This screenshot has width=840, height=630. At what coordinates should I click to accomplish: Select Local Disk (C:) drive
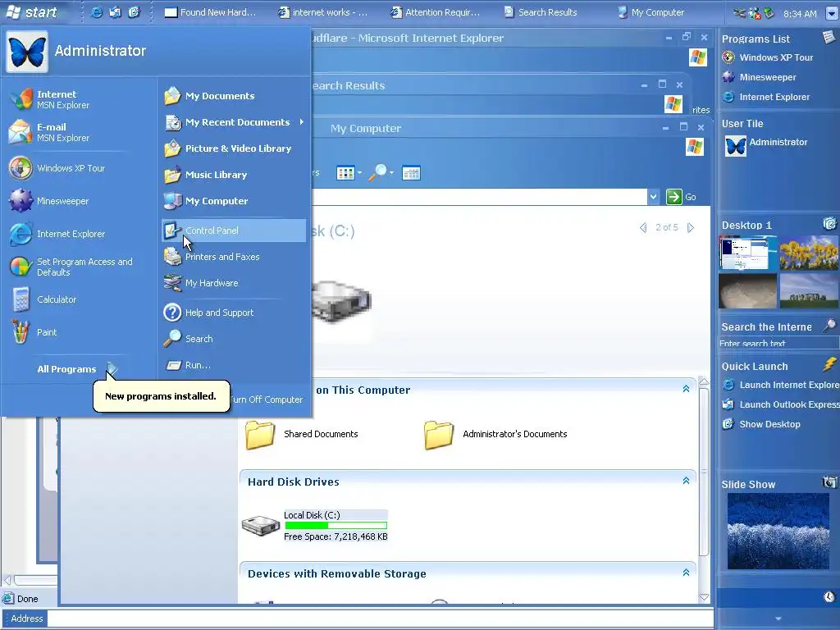click(314, 526)
